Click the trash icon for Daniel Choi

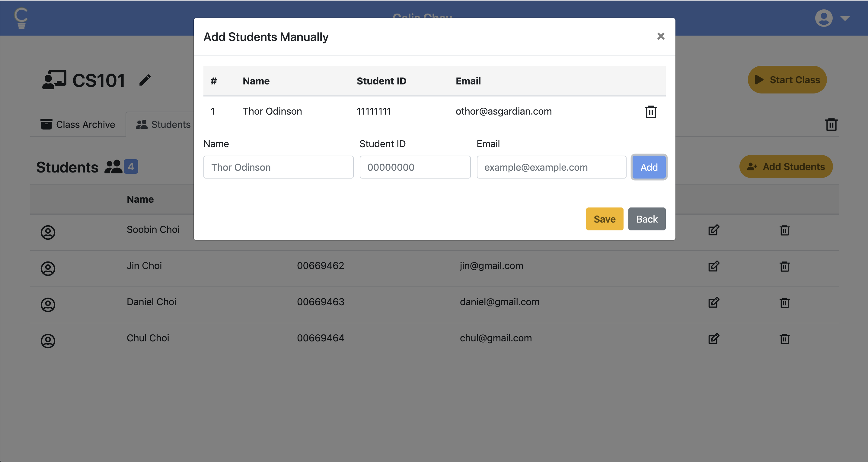coord(784,302)
